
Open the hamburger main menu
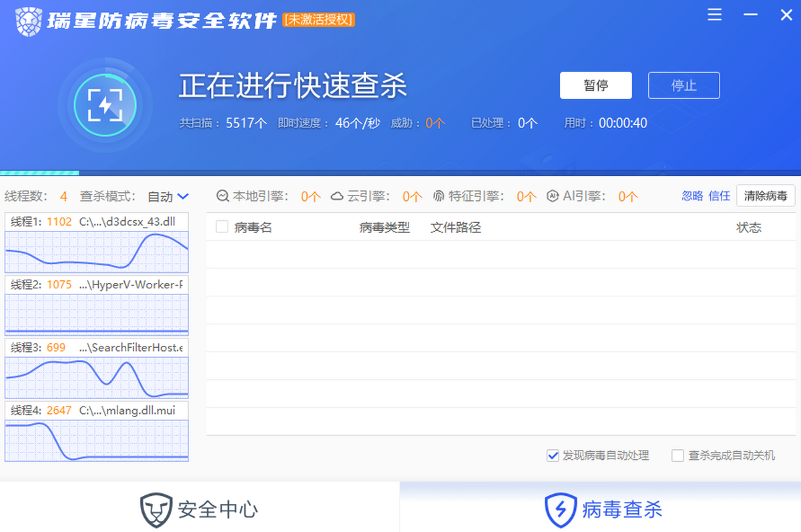714,15
